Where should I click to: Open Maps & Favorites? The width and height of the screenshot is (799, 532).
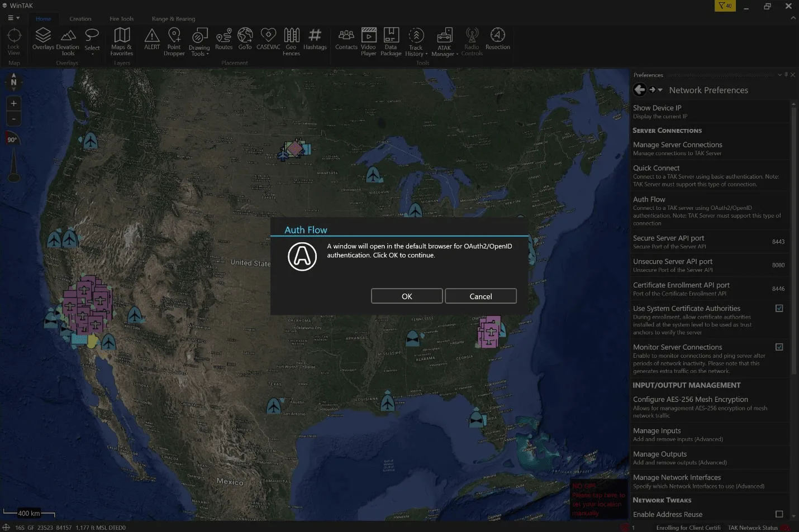click(x=122, y=42)
